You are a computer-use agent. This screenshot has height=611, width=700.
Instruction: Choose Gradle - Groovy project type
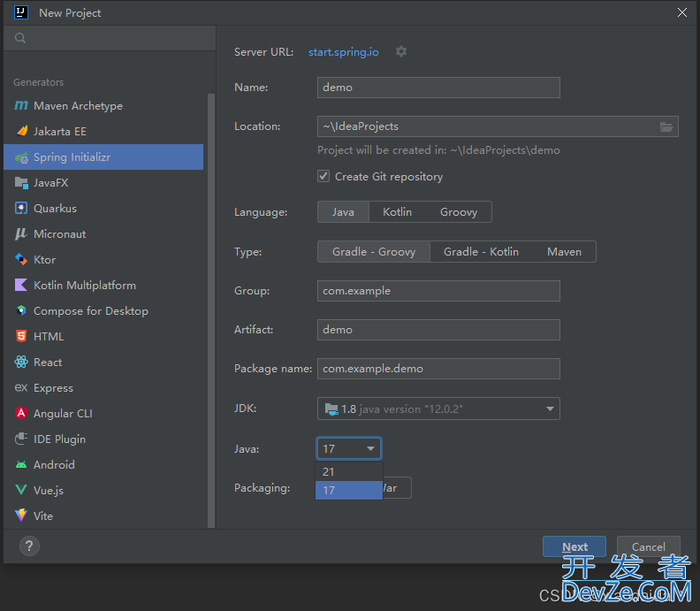coord(374,252)
